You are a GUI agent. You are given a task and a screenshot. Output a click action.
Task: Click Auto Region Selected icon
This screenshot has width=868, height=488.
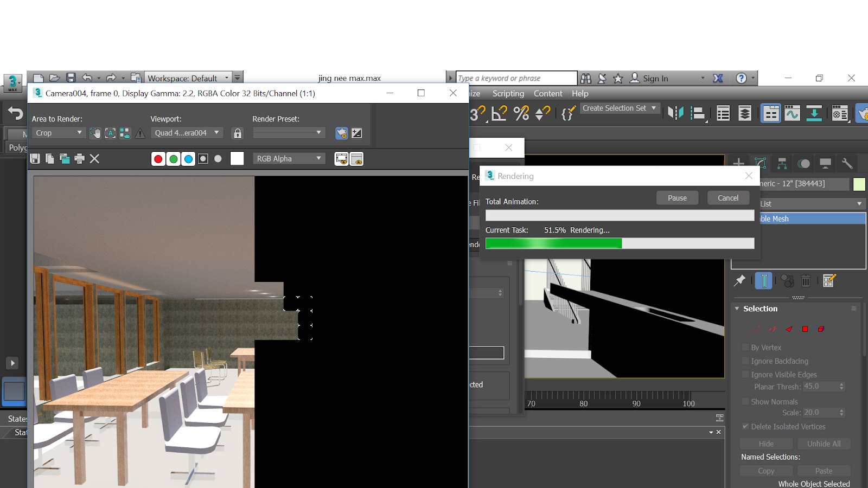110,133
